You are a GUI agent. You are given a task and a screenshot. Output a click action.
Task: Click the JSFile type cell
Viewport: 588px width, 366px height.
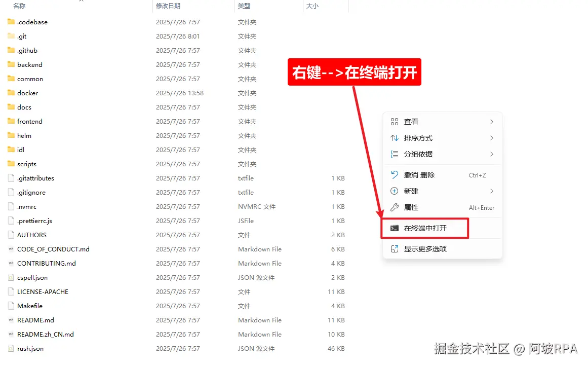[x=246, y=221]
